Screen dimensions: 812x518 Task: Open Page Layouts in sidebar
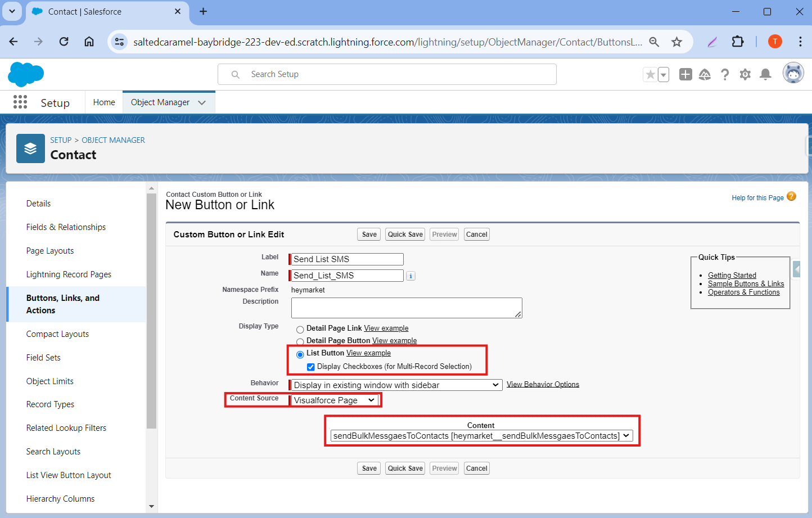[50, 251]
